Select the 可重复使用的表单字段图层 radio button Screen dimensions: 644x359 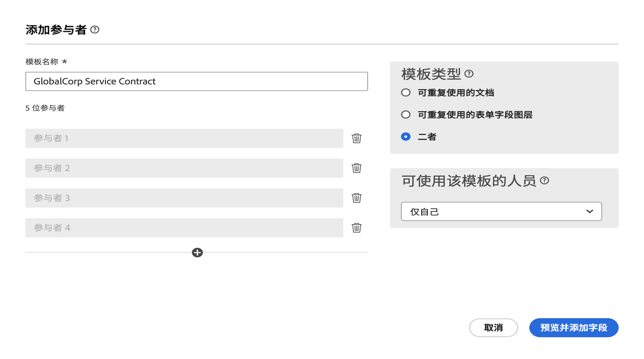(406, 114)
